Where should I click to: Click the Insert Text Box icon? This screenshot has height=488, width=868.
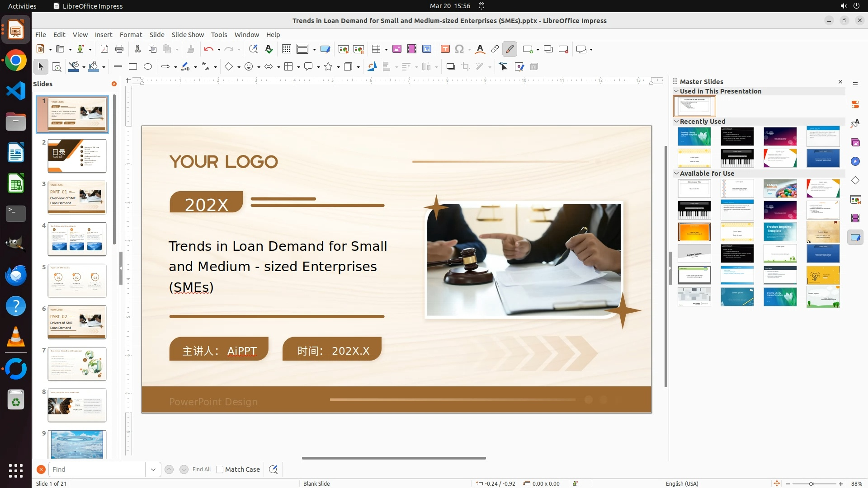pyautogui.click(x=445, y=49)
